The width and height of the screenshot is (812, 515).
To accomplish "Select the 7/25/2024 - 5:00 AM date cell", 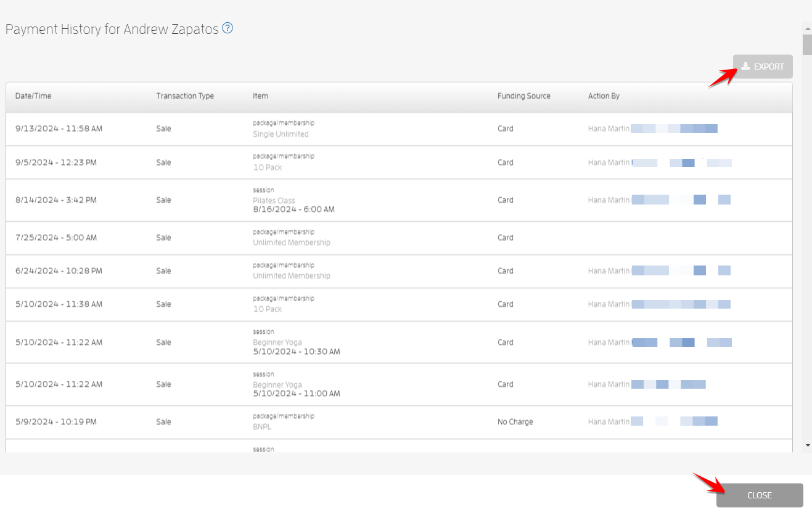I will point(56,237).
